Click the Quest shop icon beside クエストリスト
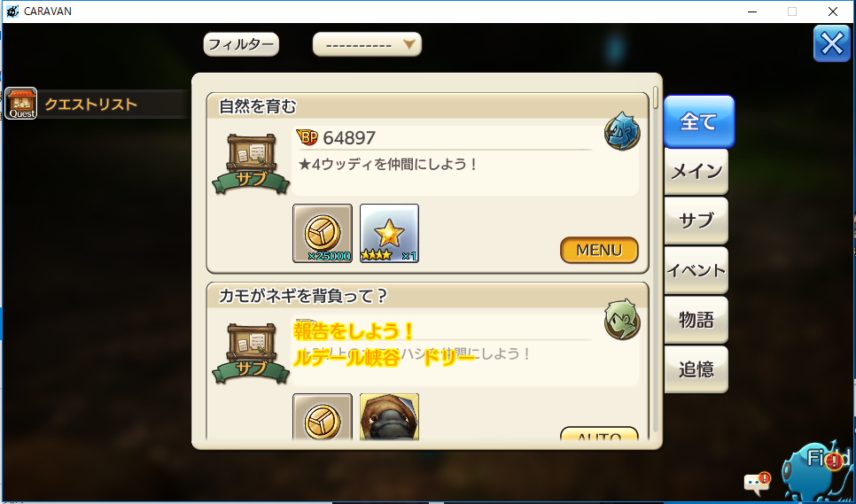Viewport: 856px width, 504px height. [20, 103]
